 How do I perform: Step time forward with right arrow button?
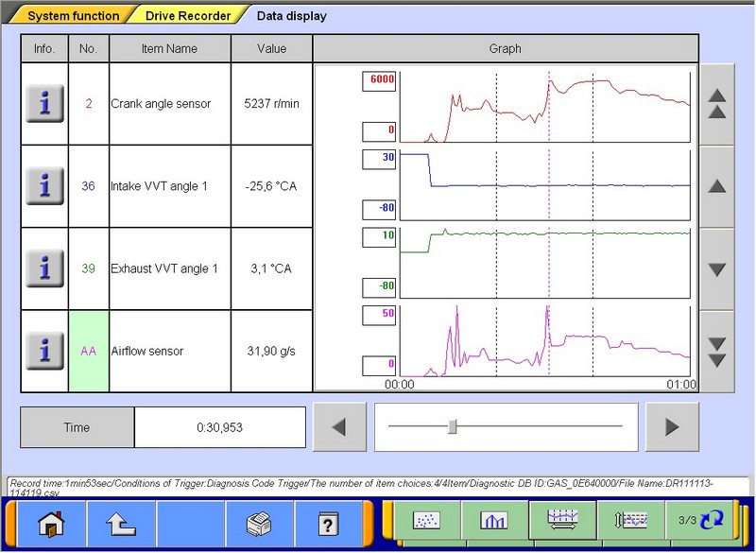coord(672,427)
